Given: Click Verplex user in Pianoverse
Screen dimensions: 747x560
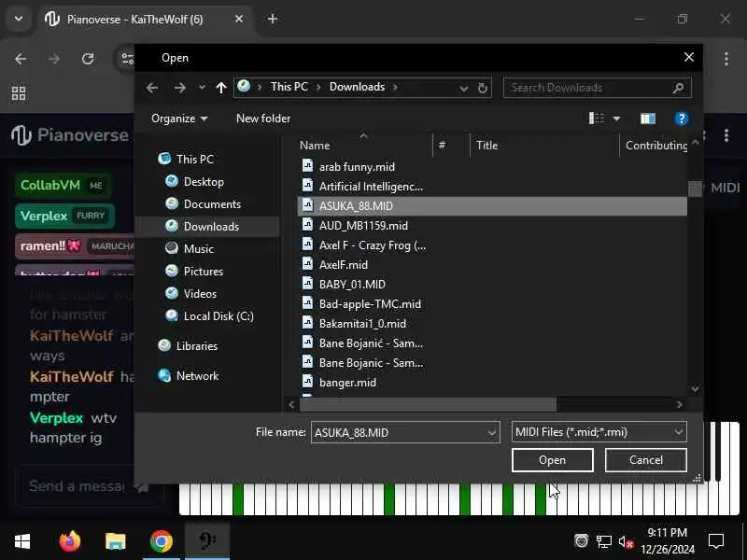Looking at the screenshot, I should [x=64, y=216].
